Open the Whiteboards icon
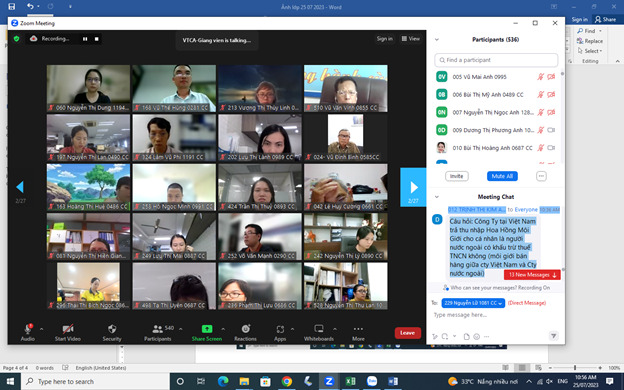 click(319, 329)
